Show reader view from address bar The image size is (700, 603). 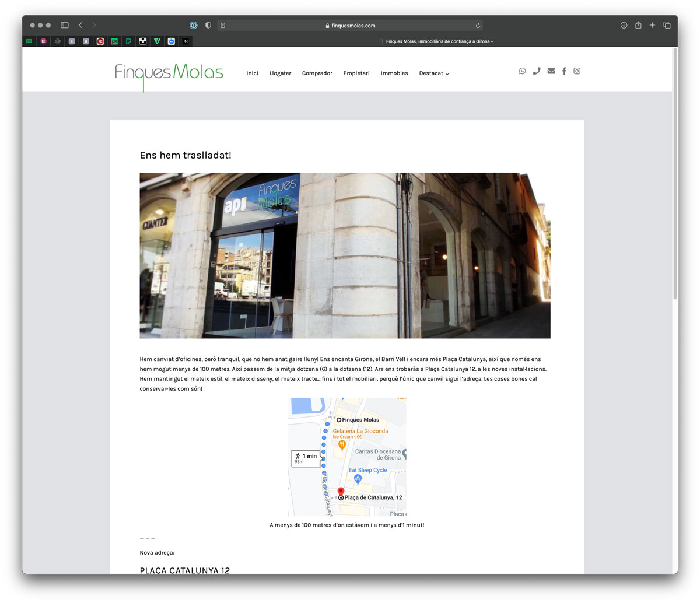point(223,26)
